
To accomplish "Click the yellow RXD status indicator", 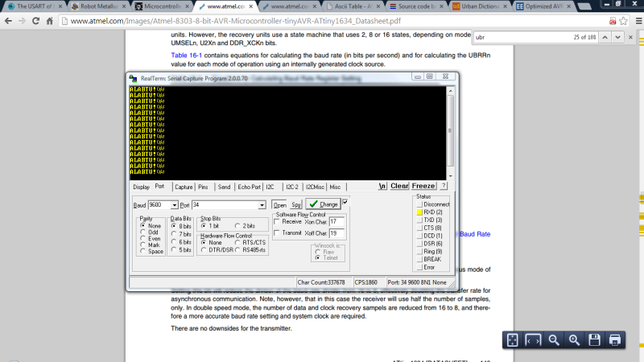I will coord(419,212).
